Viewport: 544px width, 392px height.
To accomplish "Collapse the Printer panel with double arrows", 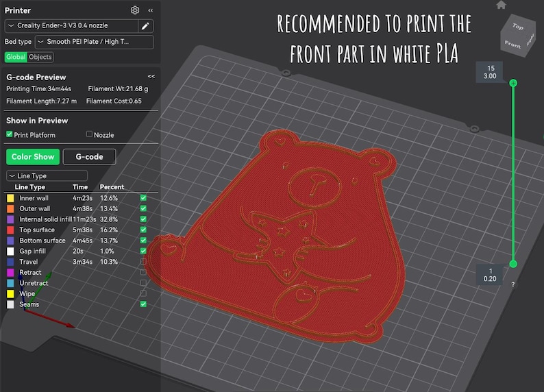I will (x=151, y=10).
